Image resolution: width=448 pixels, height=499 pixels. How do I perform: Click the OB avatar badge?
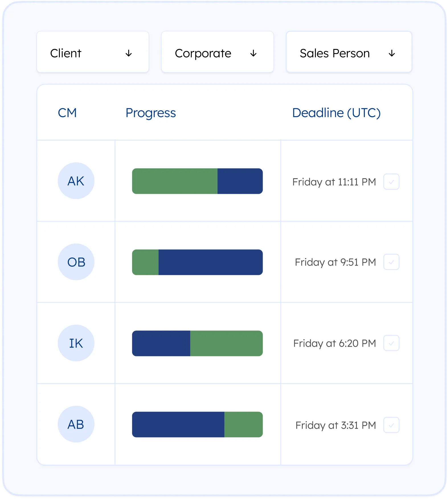76,262
